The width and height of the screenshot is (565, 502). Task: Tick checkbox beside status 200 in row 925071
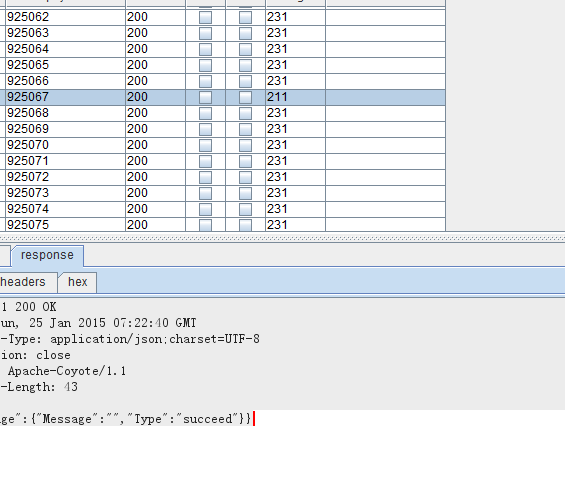pyautogui.click(x=205, y=161)
